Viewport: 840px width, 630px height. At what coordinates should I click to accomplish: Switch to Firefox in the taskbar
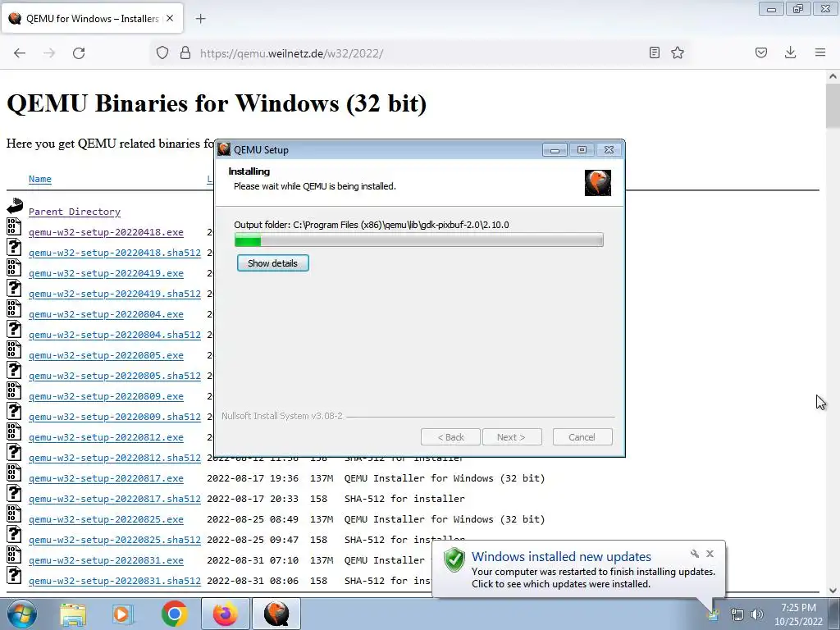[x=225, y=614]
